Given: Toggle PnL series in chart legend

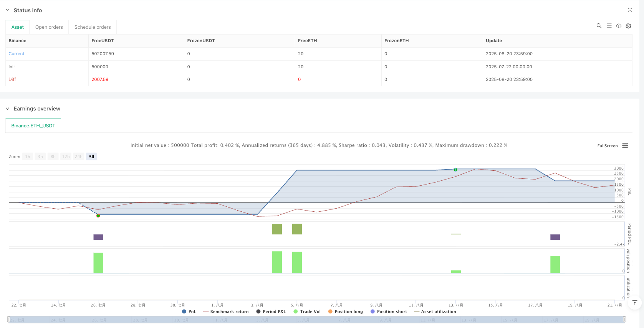Looking at the screenshot, I should coord(189,312).
